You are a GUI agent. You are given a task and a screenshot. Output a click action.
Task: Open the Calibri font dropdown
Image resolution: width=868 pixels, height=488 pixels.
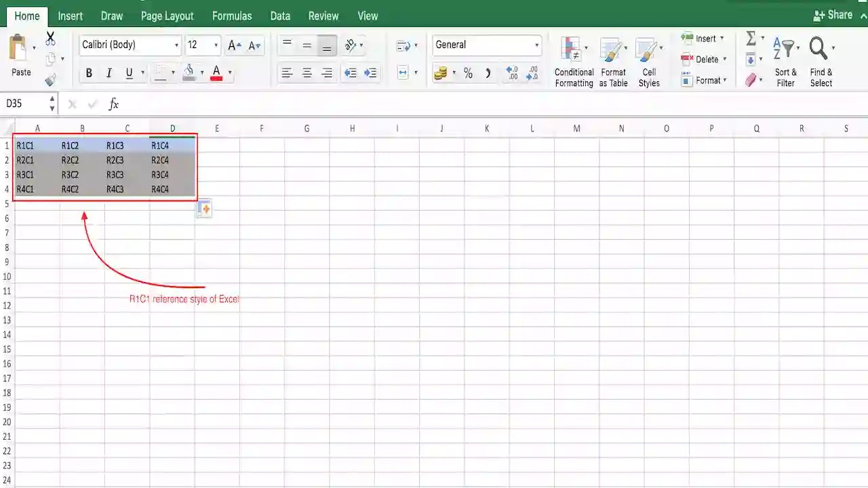point(176,45)
